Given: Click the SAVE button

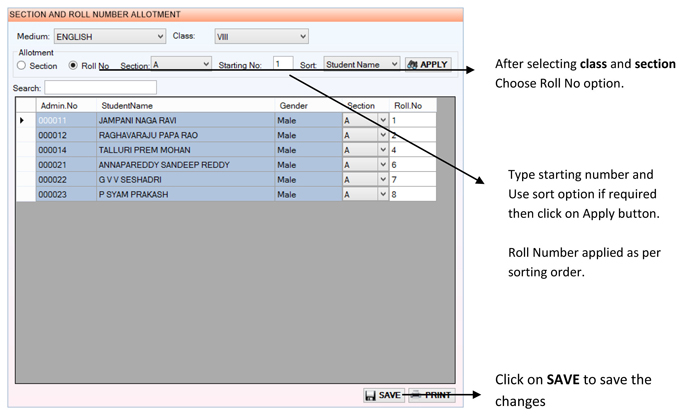Looking at the screenshot, I should [384, 395].
